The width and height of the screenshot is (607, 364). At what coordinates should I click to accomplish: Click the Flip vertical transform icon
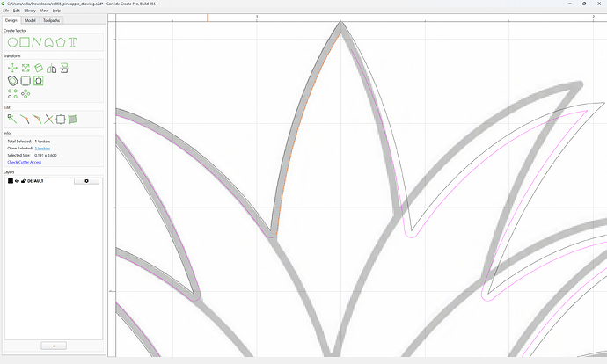(64, 68)
